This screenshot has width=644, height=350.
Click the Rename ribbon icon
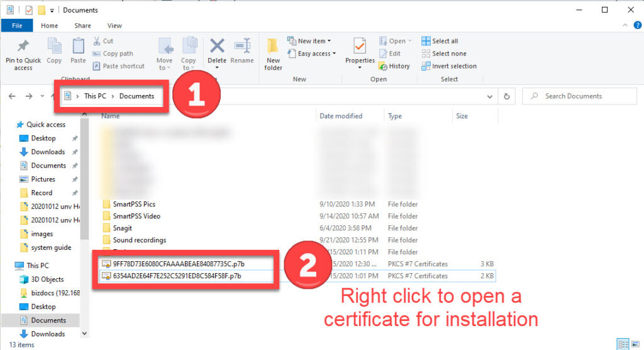pos(241,47)
